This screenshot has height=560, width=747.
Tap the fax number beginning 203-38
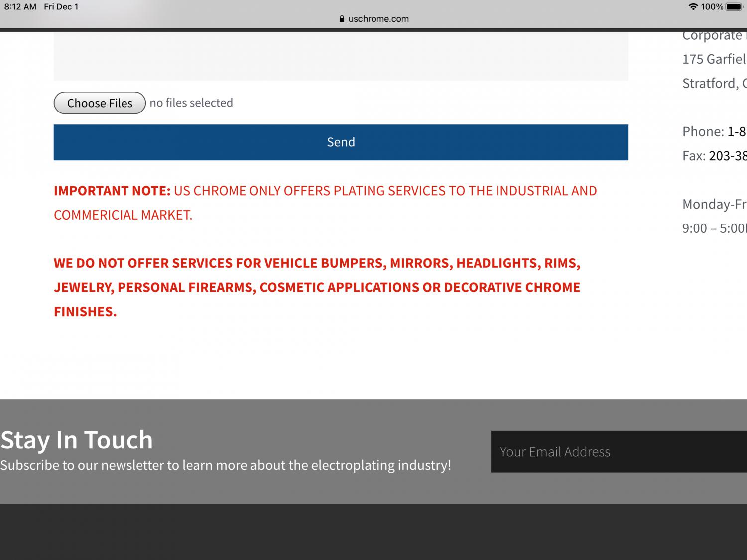pyautogui.click(x=728, y=156)
